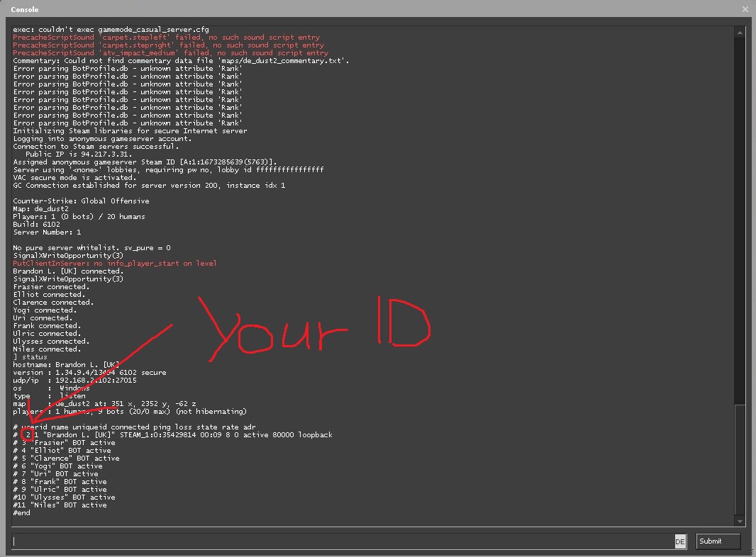
Task: Close the Console window
Action: (x=745, y=9)
